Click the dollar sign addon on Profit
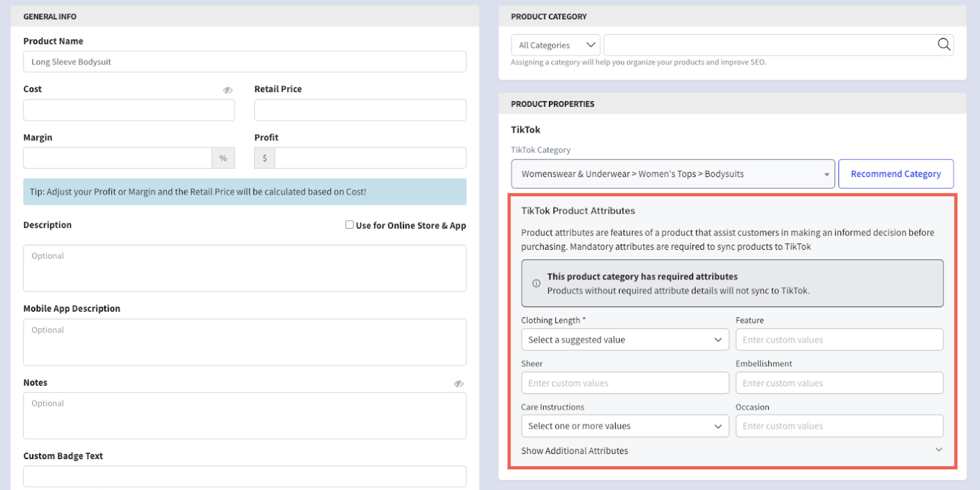Screen dimensions: 980x490 pyautogui.click(x=265, y=158)
